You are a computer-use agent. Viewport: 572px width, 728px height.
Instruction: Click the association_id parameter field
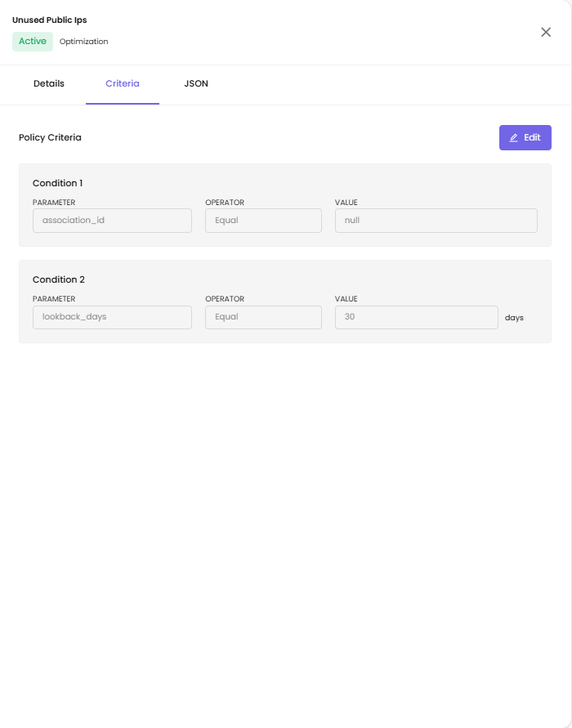(x=112, y=221)
